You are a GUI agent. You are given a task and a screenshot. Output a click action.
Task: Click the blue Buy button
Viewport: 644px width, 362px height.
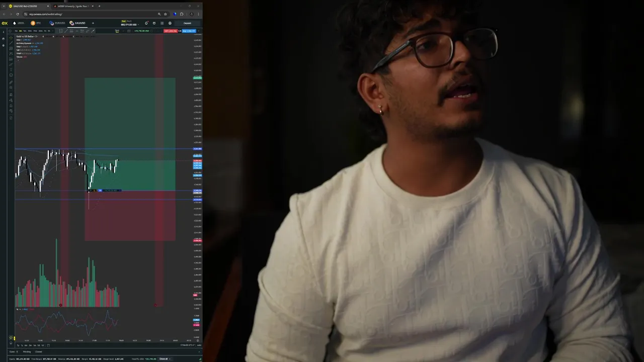[189, 31]
